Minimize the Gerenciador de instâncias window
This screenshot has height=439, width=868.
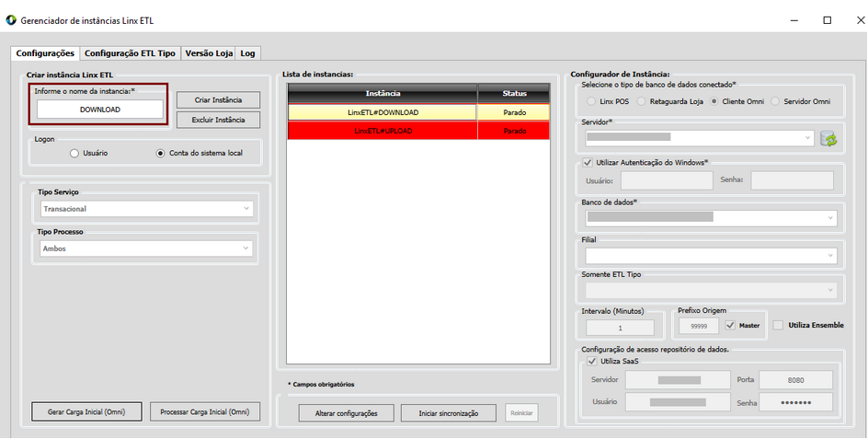[795, 20]
